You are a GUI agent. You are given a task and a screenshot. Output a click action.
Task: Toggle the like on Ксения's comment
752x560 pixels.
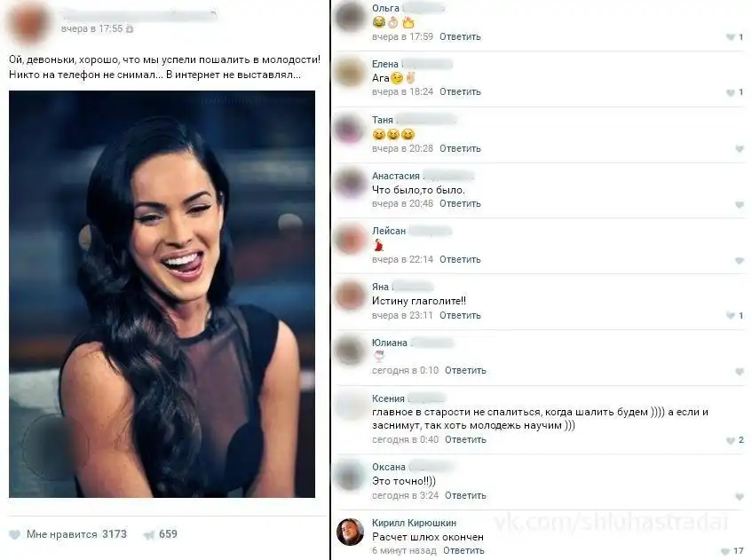click(x=731, y=440)
